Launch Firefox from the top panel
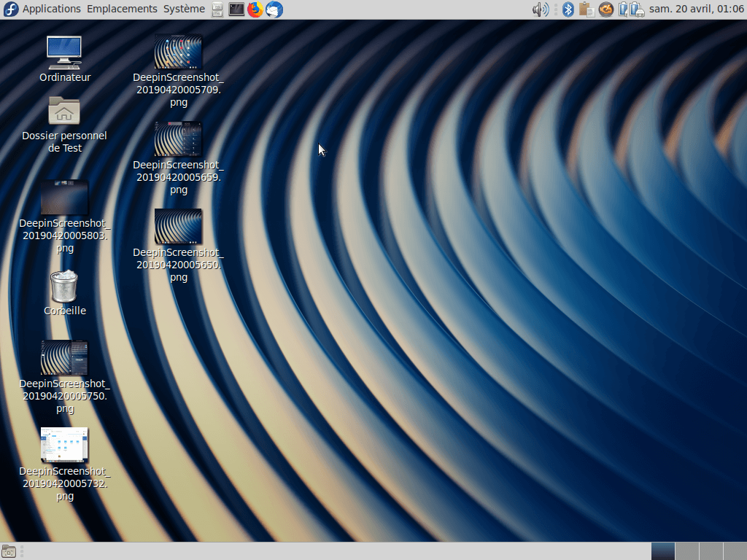Screen dimensions: 747x560 click(255, 9)
